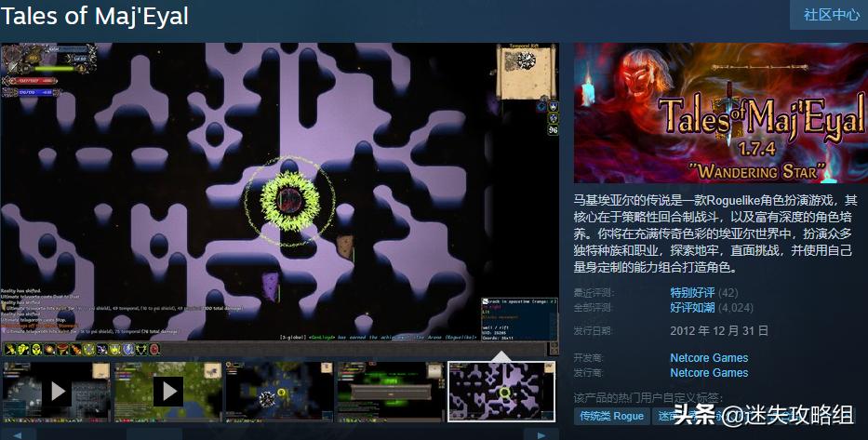Open all reviews link 好评如潮
868x440 pixels.
[x=692, y=307]
